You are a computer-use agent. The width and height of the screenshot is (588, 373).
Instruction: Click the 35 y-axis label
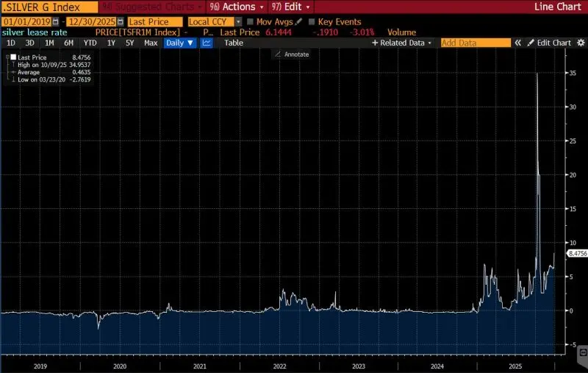(x=573, y=73)
